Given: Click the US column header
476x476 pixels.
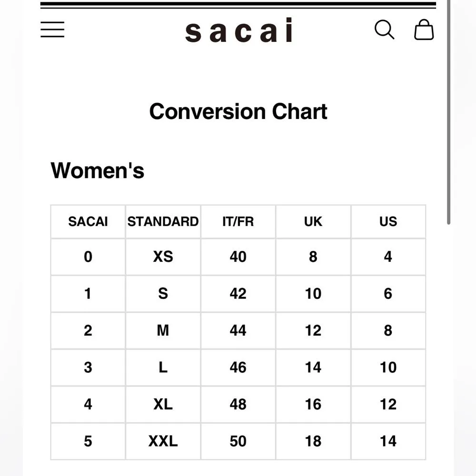Looking at the screenshot, I should click(388, 222).
